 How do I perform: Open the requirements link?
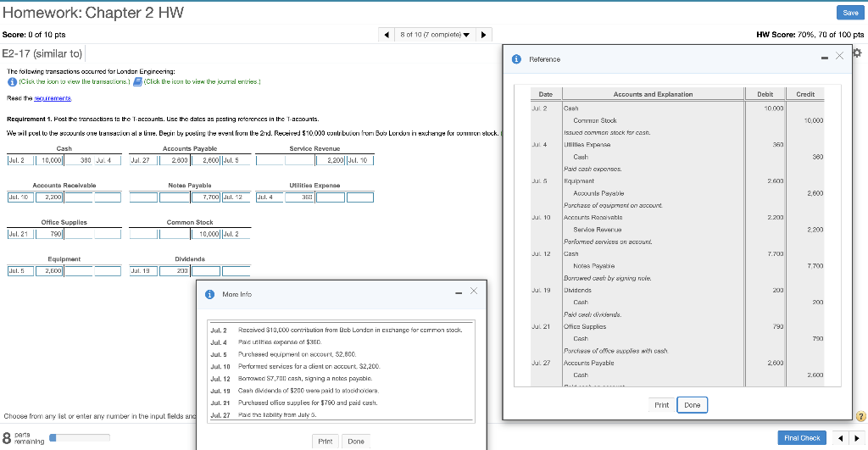click(x=53, y=98)
